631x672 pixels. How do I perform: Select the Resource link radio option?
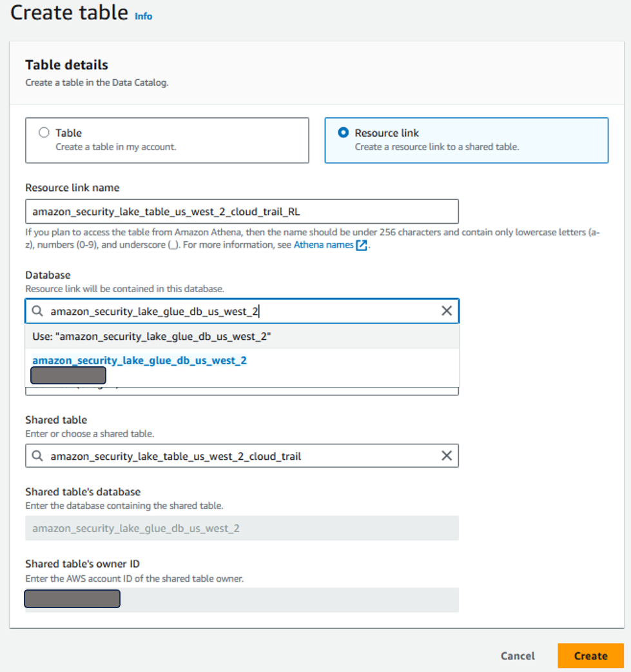coord(343,132)
